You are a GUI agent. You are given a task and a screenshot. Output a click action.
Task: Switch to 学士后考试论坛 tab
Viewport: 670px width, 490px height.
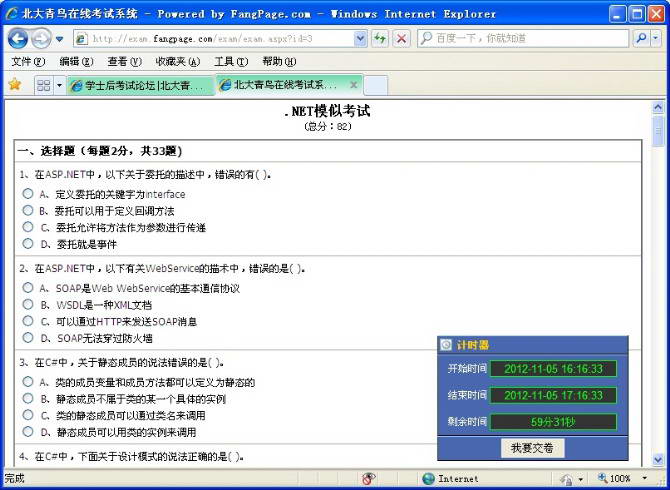[141, 85]
